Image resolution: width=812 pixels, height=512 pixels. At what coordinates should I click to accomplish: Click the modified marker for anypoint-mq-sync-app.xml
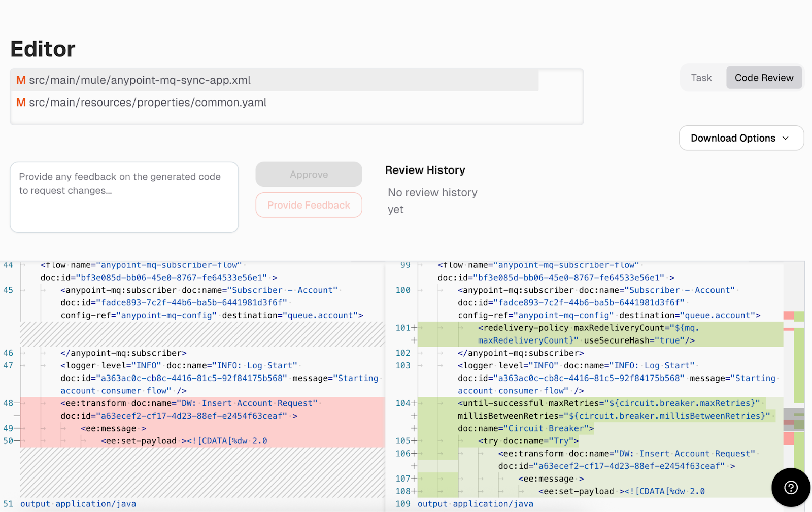click(21, 80)
